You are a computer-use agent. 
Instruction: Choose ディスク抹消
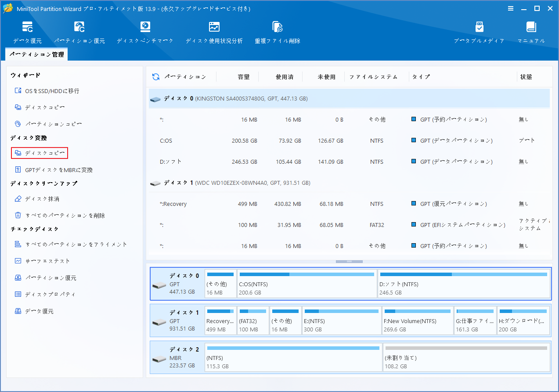(x=37, y=199)
